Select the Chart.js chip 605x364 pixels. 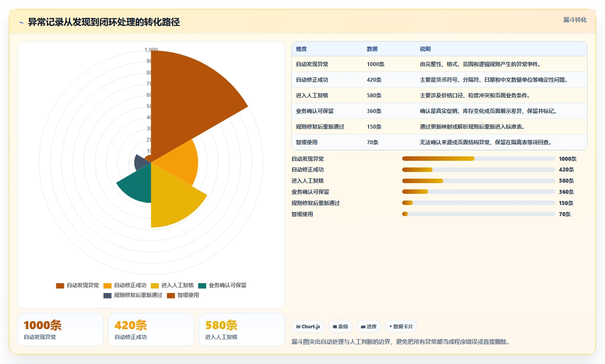tap(308, 326)
